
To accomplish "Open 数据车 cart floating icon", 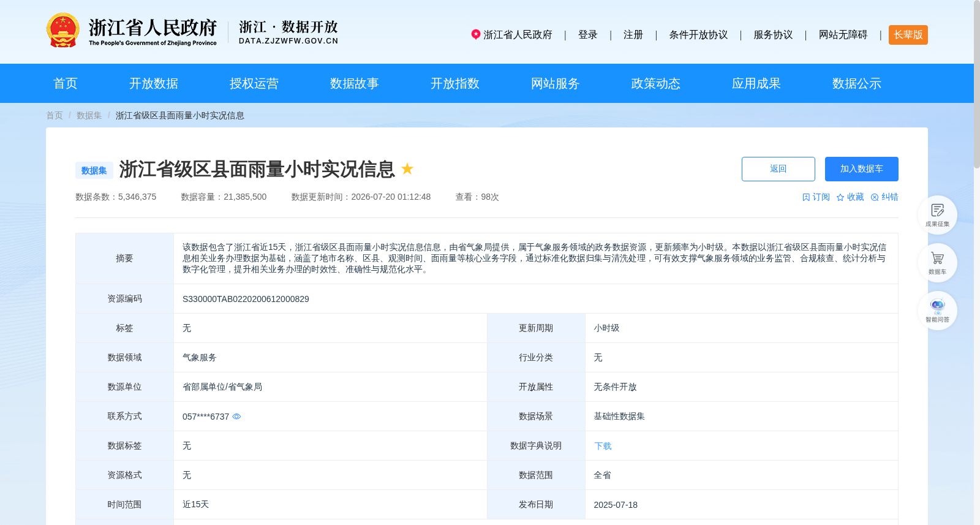I will [937, 263].
